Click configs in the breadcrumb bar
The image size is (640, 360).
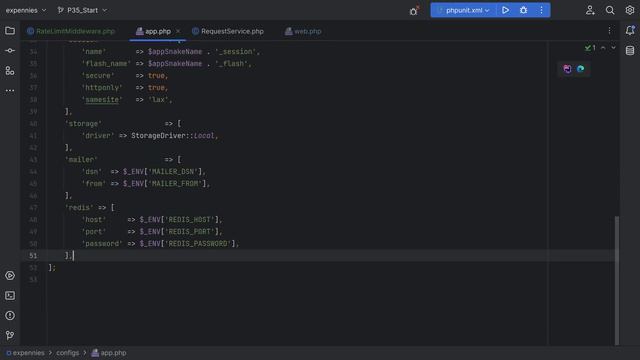[68, 353]
